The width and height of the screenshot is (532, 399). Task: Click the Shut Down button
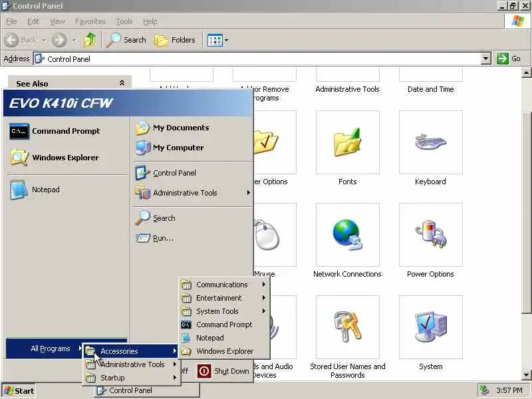coord(223,371)
